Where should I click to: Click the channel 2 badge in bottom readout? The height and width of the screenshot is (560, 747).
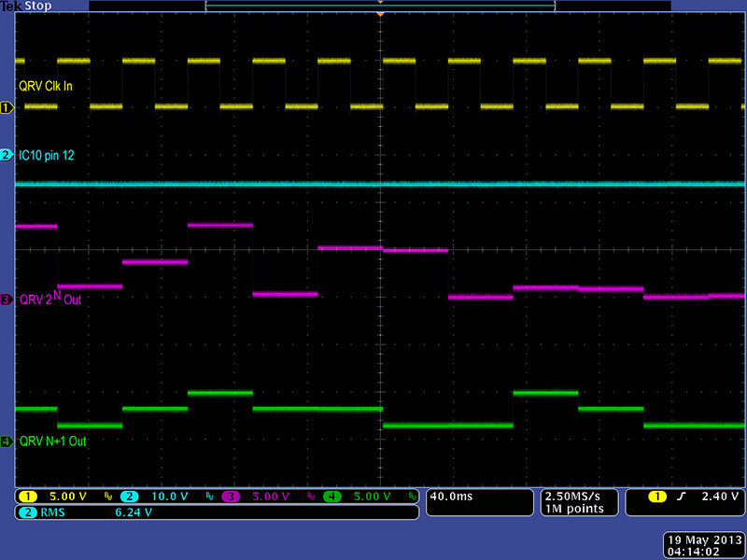point(129,497)
